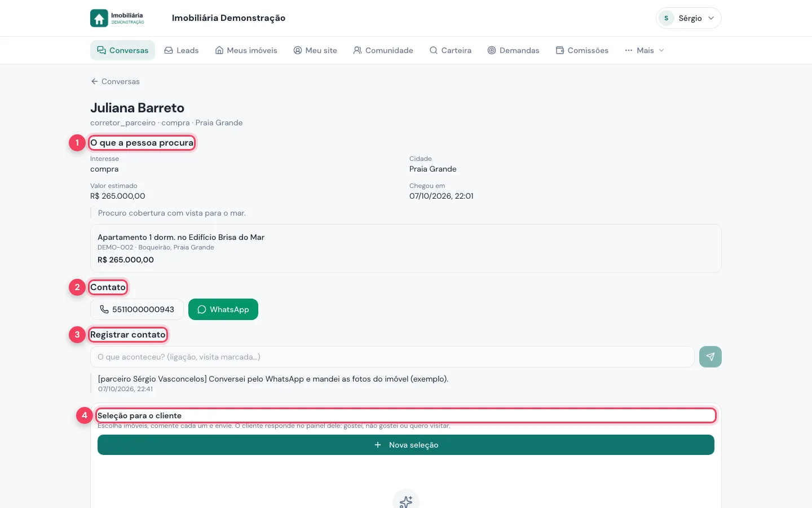Screen dimensions: 812x508
Task: Open WhatsApp chat with the contact
Action: (x=223, y=309)
